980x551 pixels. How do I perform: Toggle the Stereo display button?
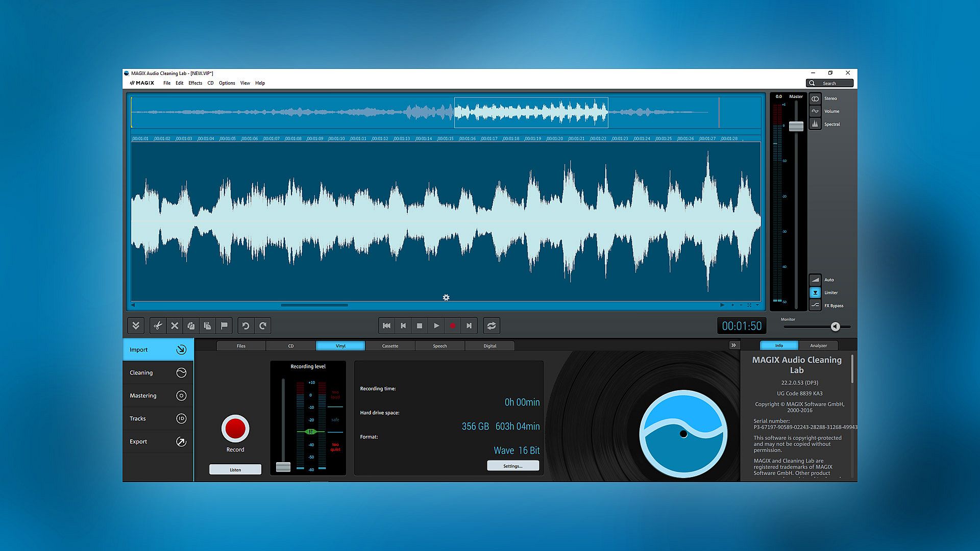[x=815, y=98]
